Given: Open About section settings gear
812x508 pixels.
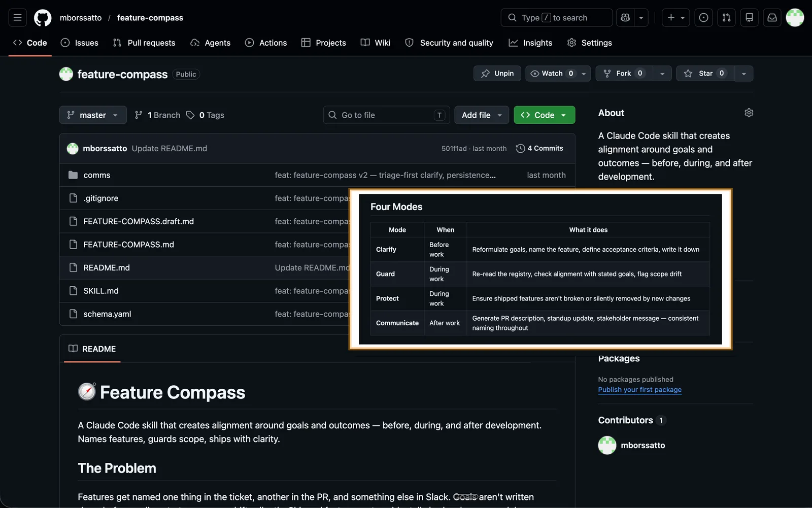Looking at the screenshot, I should 749,113.
